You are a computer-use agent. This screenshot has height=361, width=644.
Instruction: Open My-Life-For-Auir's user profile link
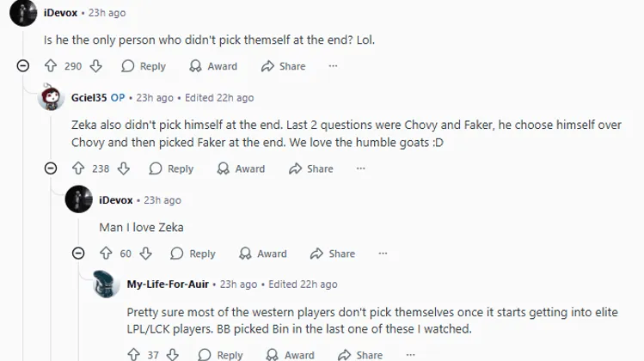(x=168, y=285)
